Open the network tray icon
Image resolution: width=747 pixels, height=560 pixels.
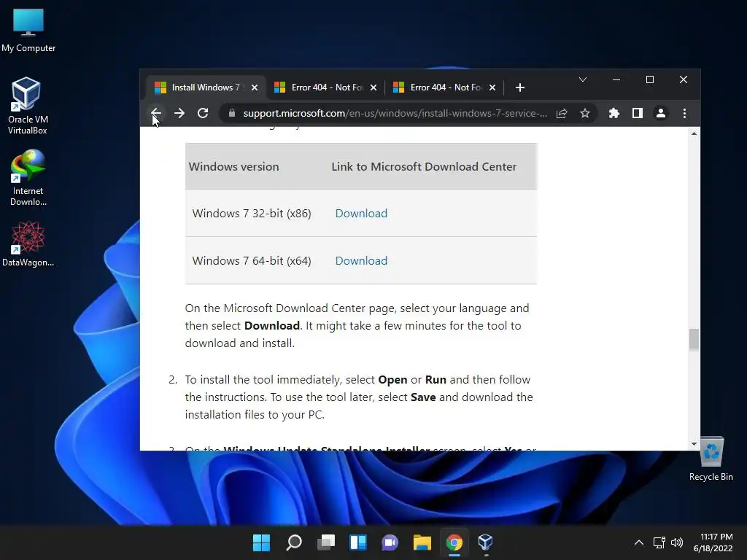(659, 542)
